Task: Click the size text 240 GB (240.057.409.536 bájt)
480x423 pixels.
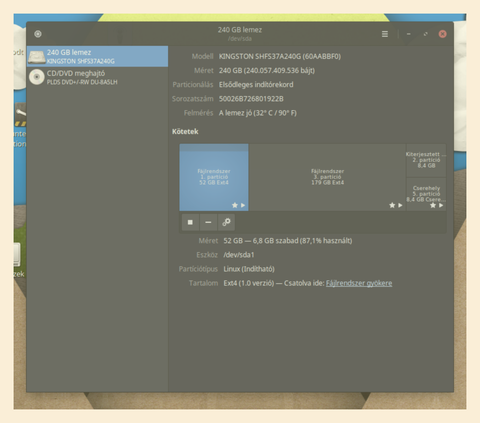Action: pyautogui.click(x=267, y=71)
